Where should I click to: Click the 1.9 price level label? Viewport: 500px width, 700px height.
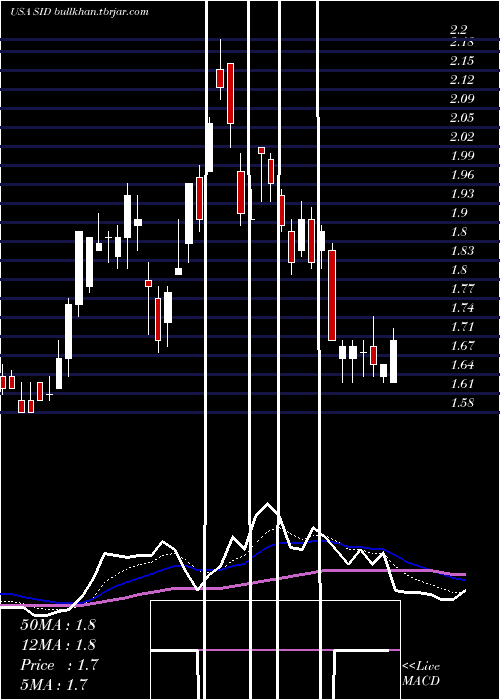pos(458,212)
